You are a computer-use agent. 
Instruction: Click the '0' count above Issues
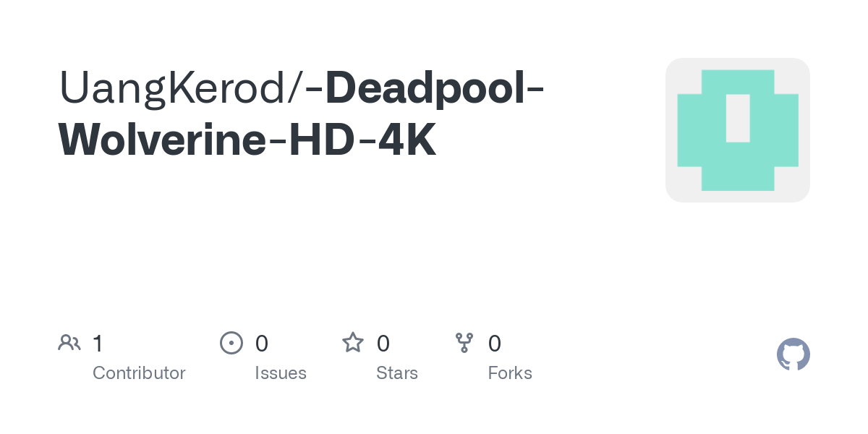(262, 344)
